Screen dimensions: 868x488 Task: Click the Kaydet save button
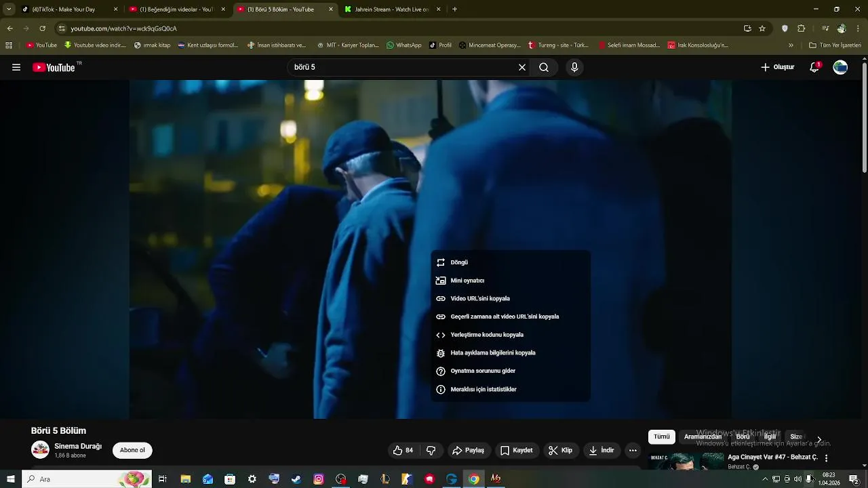[517, 450]
